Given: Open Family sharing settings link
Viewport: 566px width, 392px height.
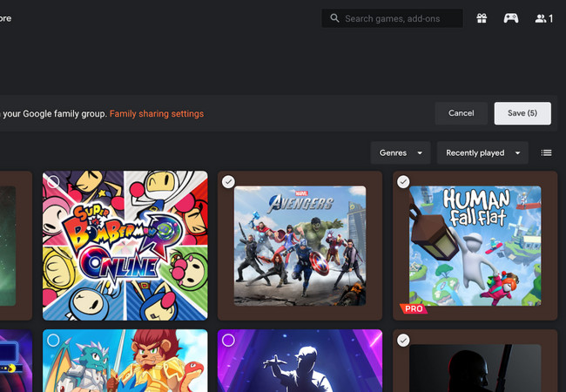Looking at the screenshot, I should (x=157, y=114).
